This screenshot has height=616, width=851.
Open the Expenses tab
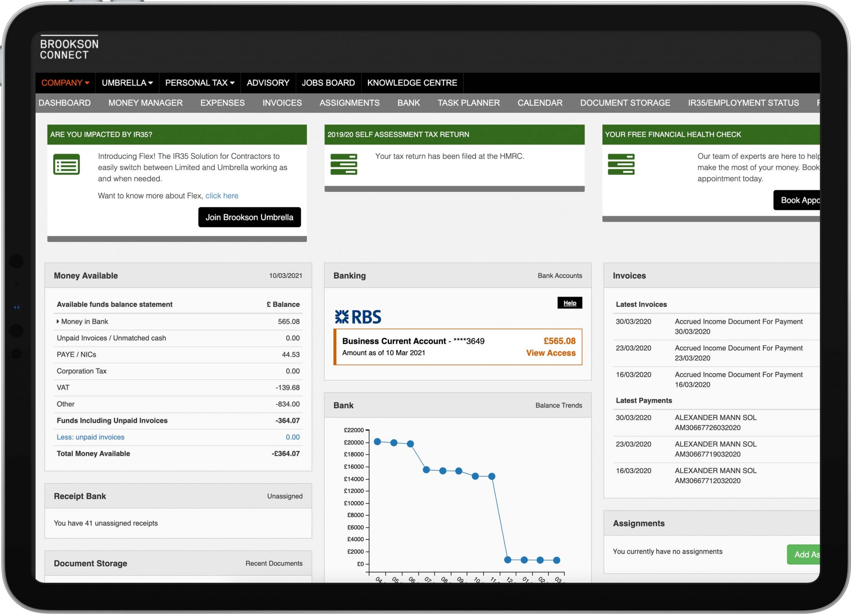point(222,103)
